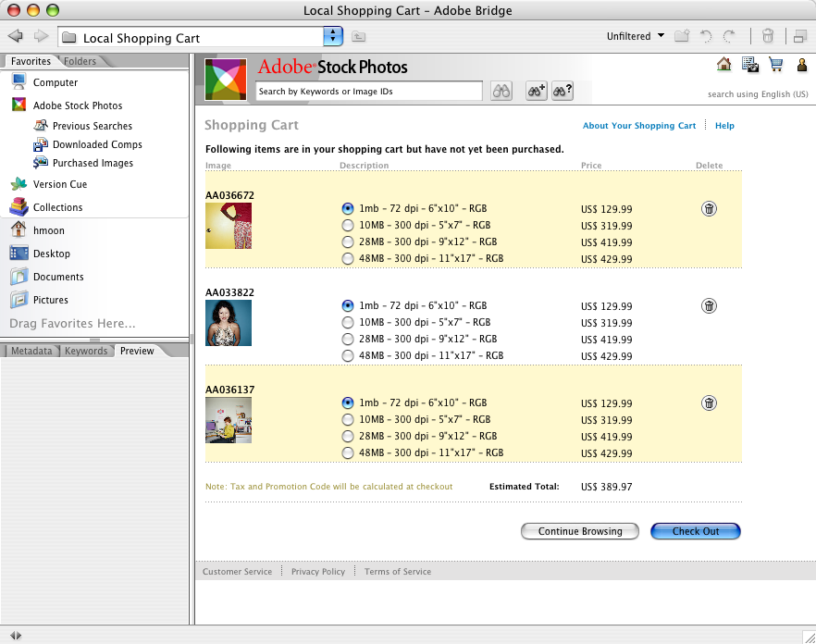Select 28MB 9"x12" option for AA033822
816x644 pixels.
pos(348,339)
